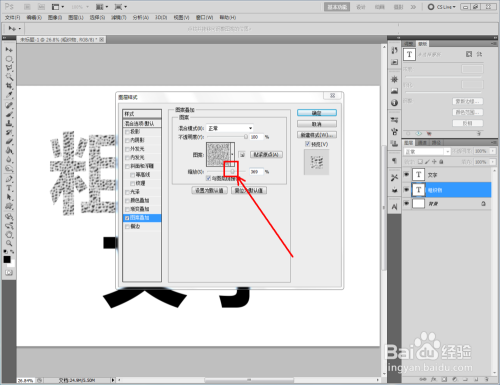500x385 pixels.
Task: Toggle the link with layer checkbox
Action: pos(208,178)
